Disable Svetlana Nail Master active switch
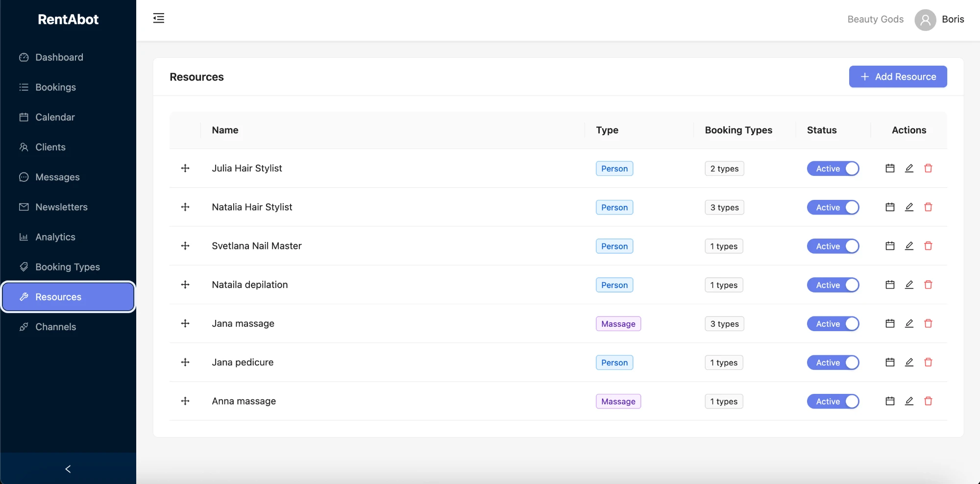980x484 pixels. [833, 246]
